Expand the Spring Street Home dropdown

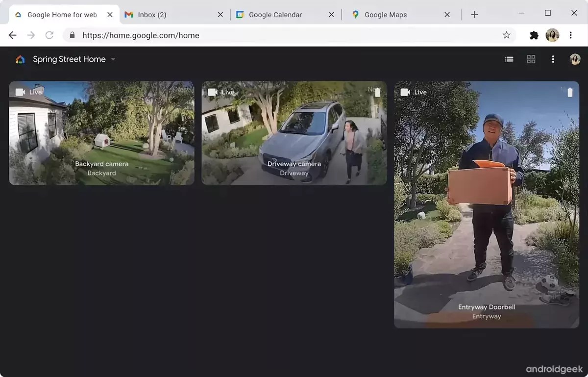tap(113, 59)
